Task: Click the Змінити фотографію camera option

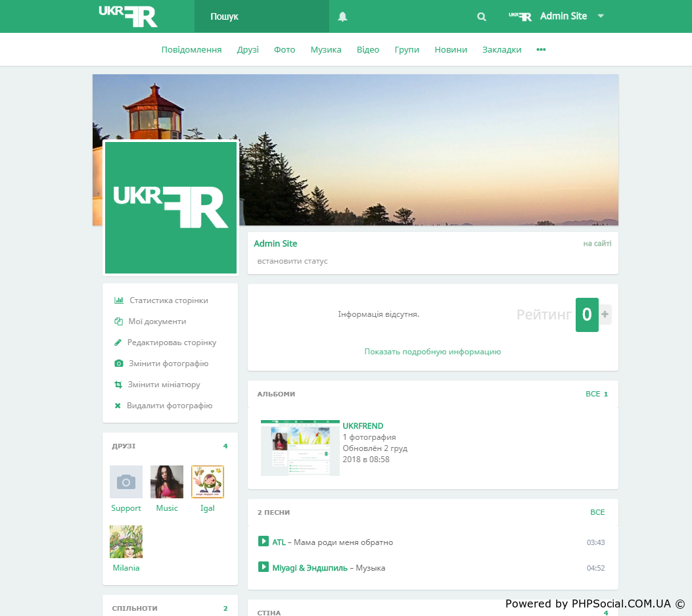Action: coord(168,364)
